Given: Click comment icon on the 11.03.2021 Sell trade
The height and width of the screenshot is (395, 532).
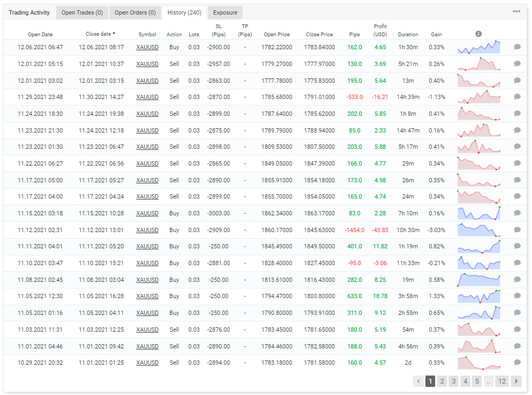Looking at the screenshot, I should point(516,330).
